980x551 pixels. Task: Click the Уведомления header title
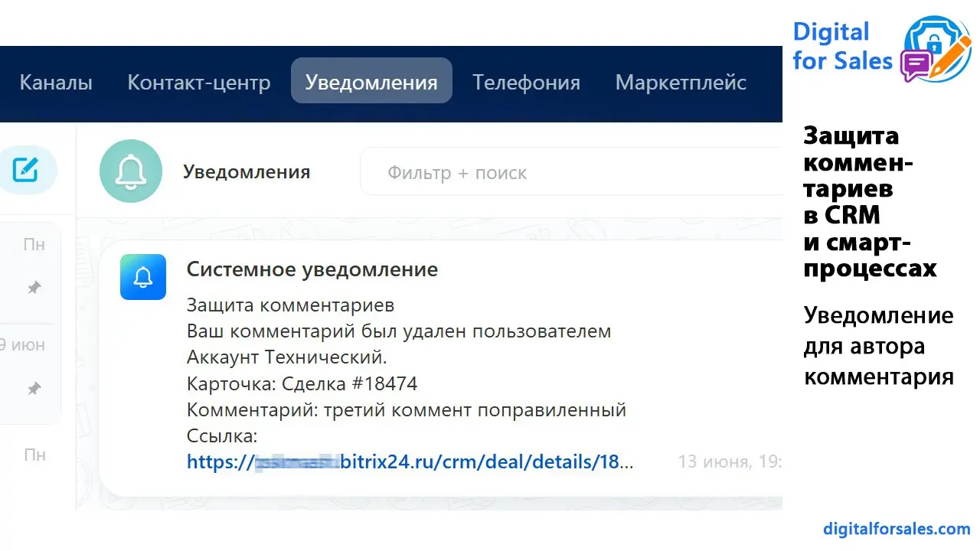click(x=247, y=172)
